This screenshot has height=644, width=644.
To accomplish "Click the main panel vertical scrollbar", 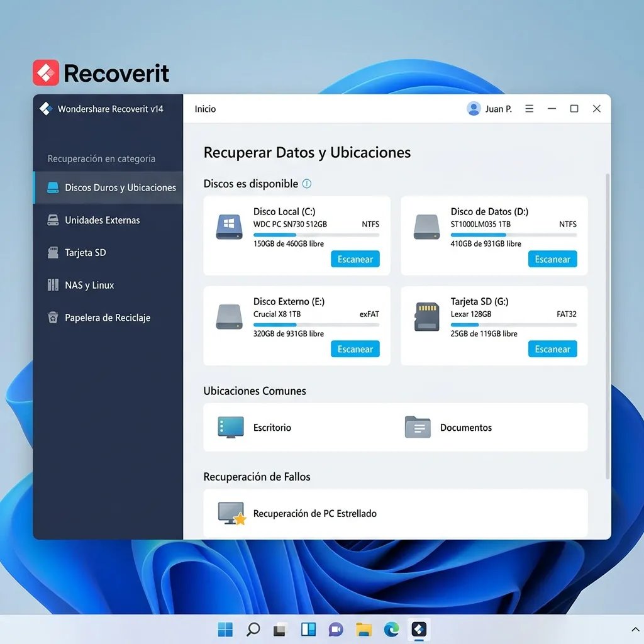I will (x=608, y=326).
